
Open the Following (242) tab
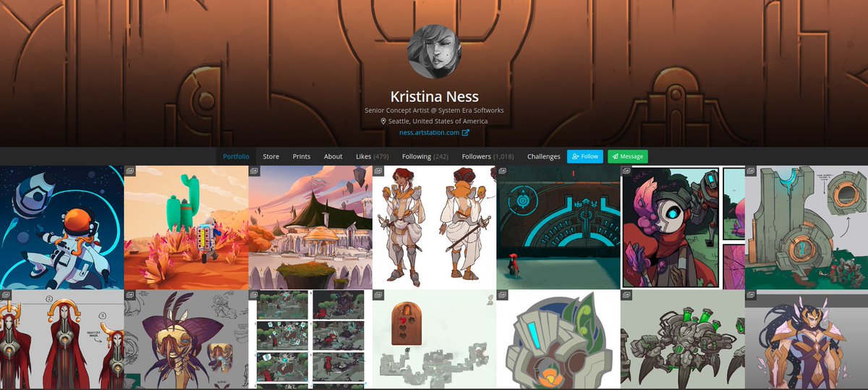425,156
